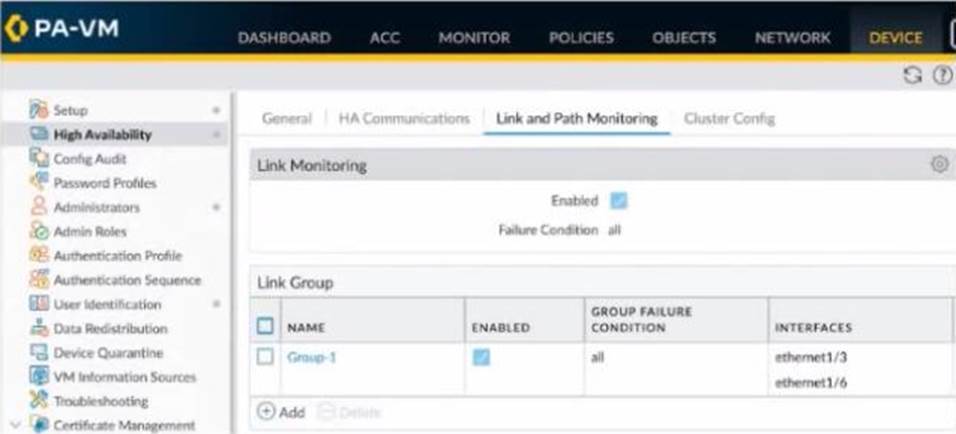Select the Group-1 row checkbox
This screenshot has width=956, height=434.
click(266, 356)
